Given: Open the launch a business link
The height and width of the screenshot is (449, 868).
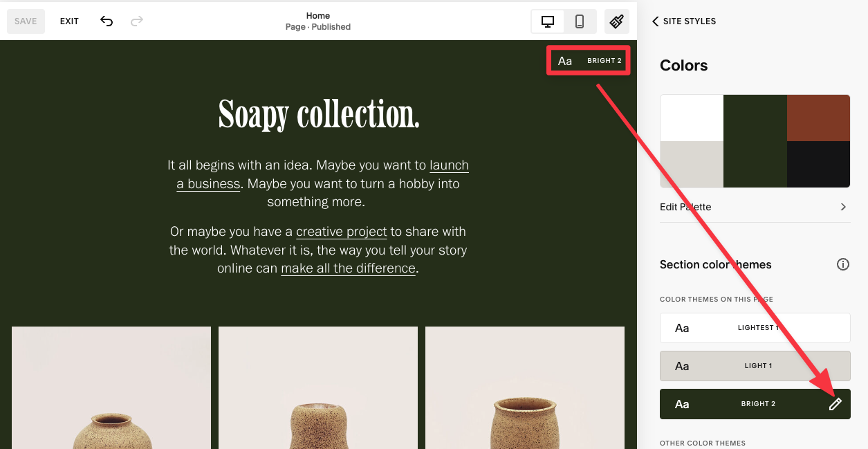Looking at the screenshot, I should click(x=449, y=165).
